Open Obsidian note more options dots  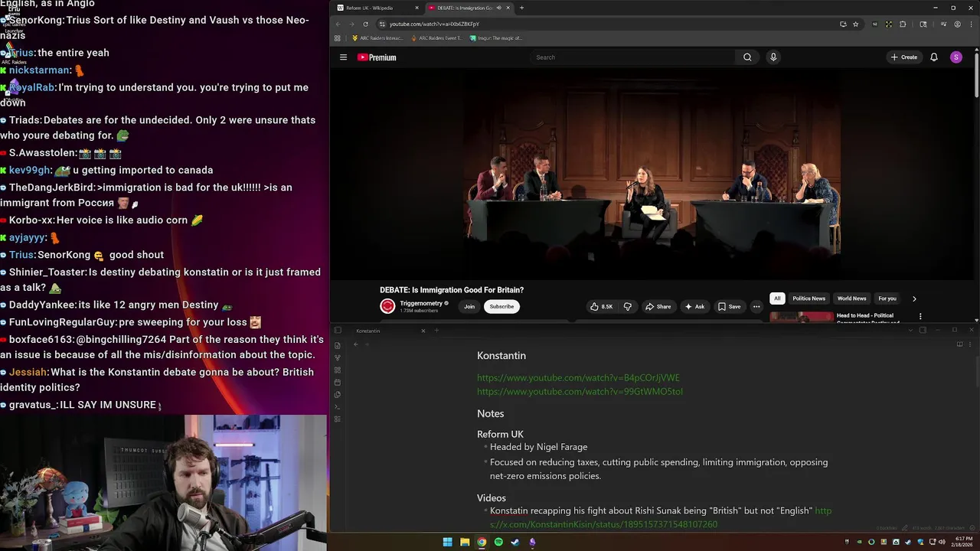(x=971, y=344)
